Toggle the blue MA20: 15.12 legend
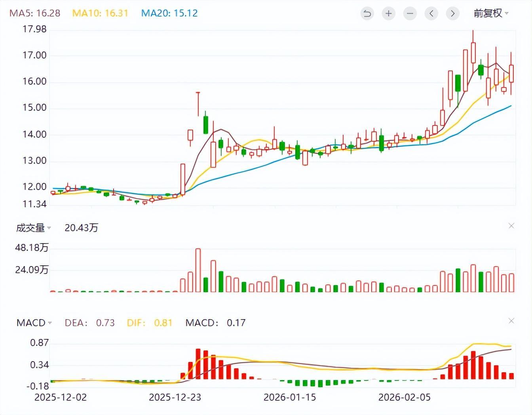532x415 pixels. click(169, 13)
